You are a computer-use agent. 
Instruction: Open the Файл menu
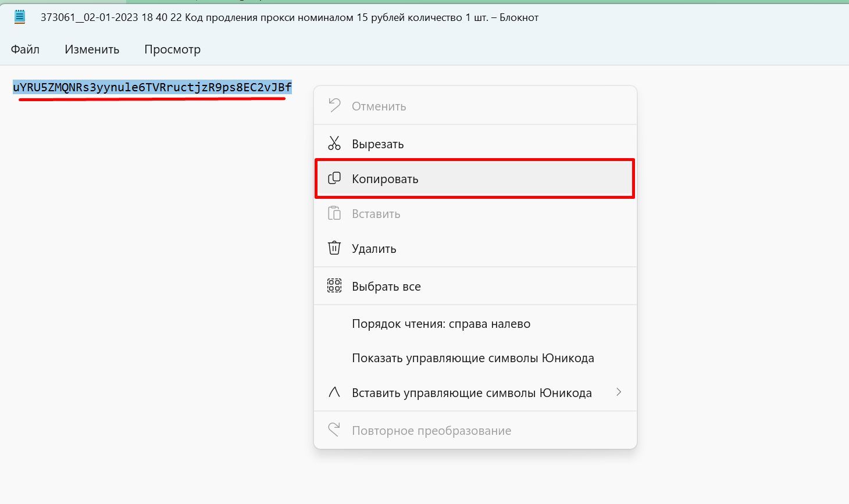pyautogui.click(x=25, y=49)
